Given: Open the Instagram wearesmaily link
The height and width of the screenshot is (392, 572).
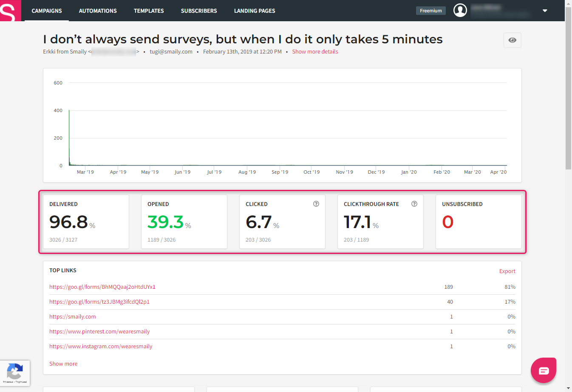Looking at the screenshot, I should pyautogui.click(x=101, y=346).
